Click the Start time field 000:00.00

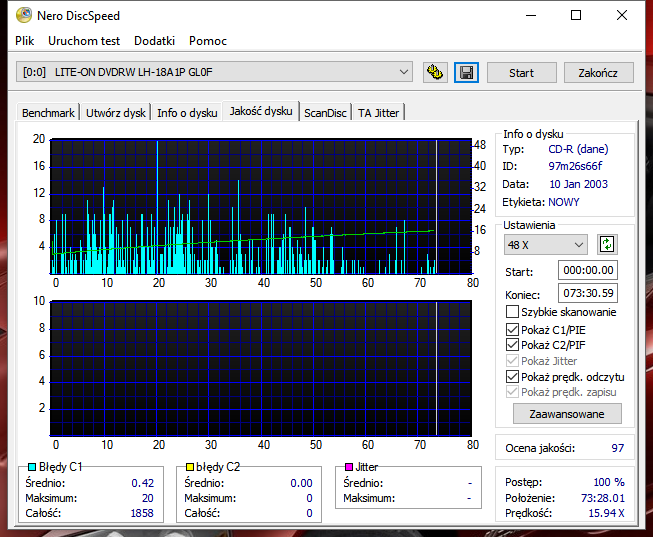pos(588,270)
